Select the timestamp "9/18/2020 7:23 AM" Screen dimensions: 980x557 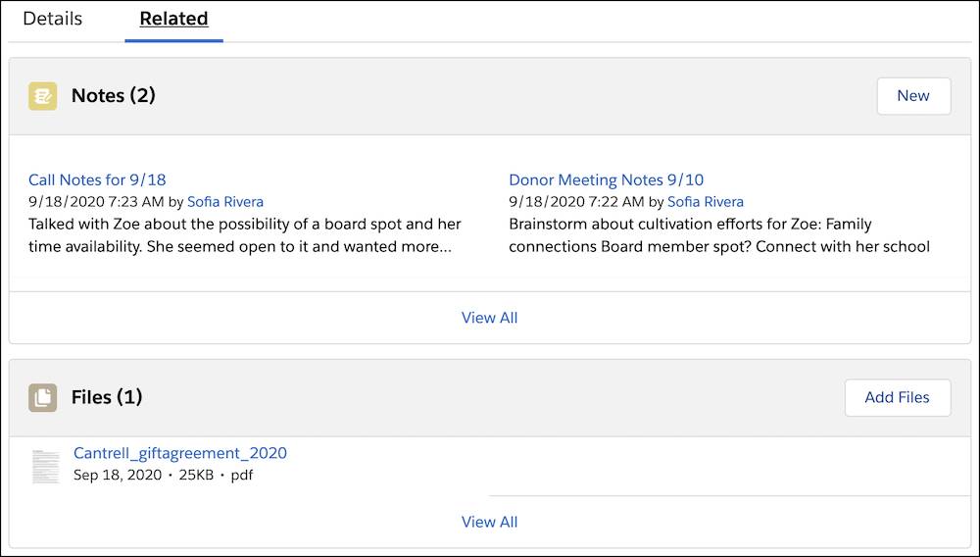pyautogui.click(x=96, y=202)
